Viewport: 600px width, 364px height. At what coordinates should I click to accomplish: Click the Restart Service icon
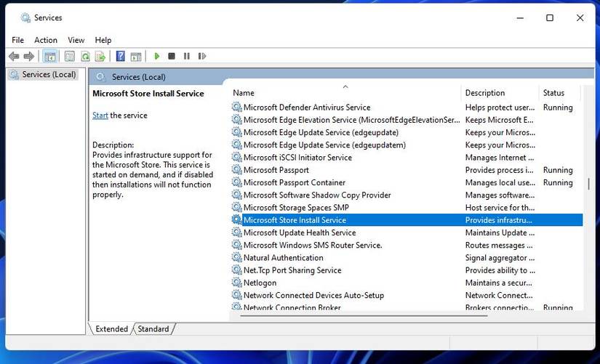pyautogui.click(x=202, y=56)
